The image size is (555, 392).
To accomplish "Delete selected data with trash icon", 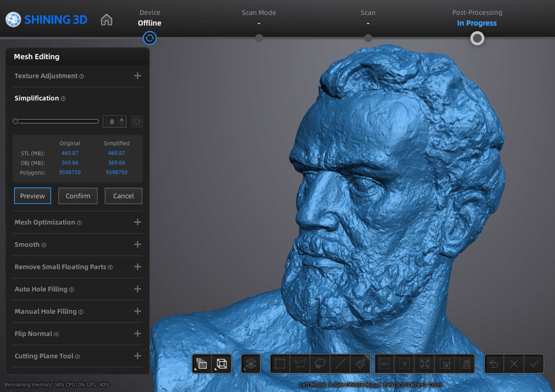I will [x=465, y=363].
